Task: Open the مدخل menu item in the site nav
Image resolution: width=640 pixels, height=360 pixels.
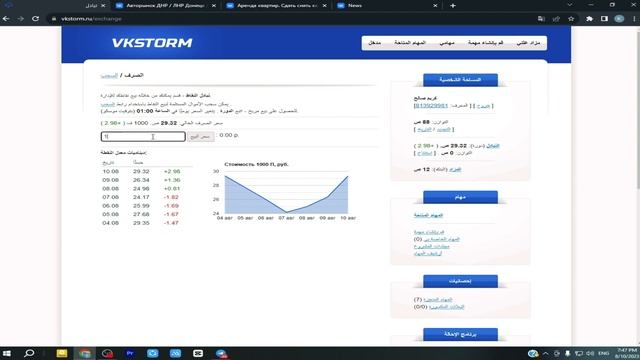Action: 374,43
